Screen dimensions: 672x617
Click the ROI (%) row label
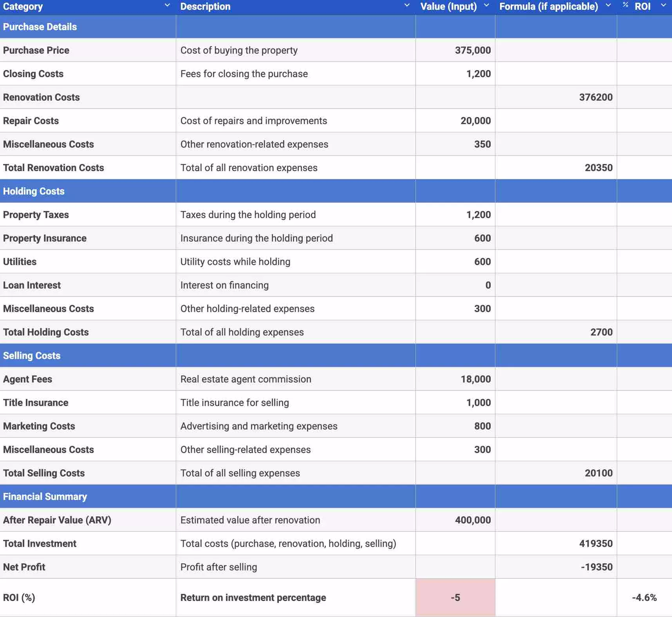pos(19,597)
